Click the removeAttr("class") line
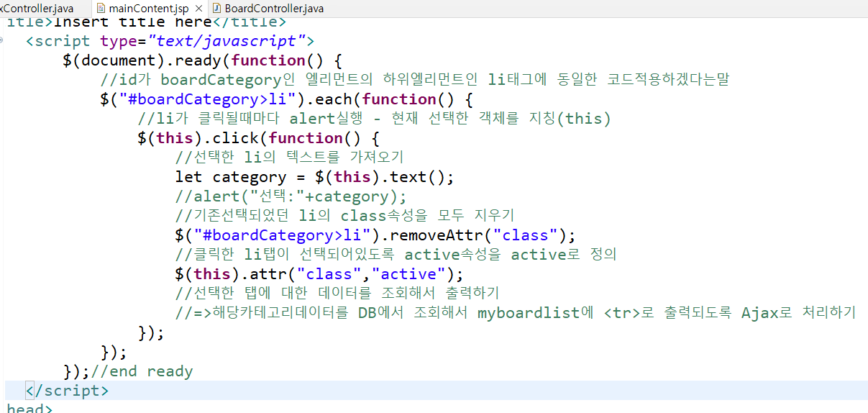This screenshot has width=868, height=413. click(375, 235)
